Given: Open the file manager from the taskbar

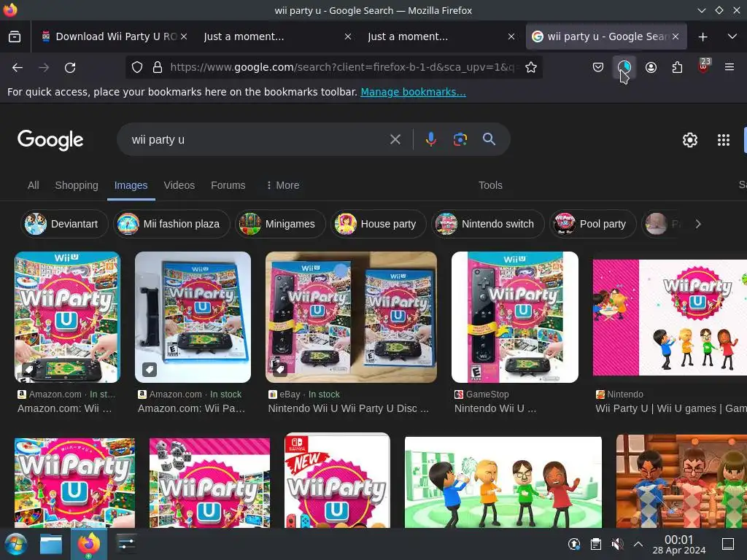Looking at the screenshot, I should tap(51, 544).
